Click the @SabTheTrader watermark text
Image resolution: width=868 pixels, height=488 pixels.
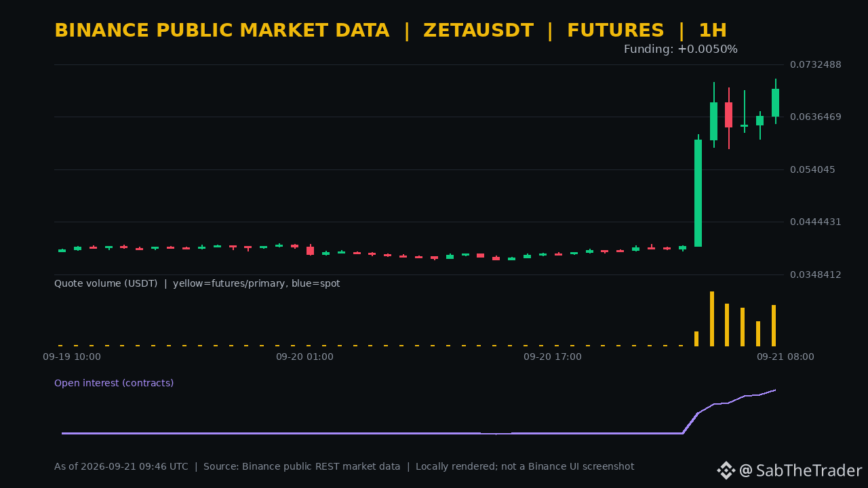click(801, 470)
